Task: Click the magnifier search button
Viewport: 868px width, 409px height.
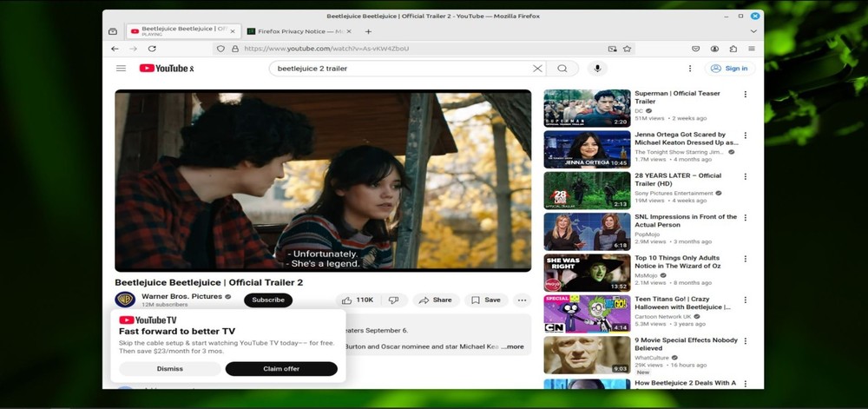Action: click(x=562, y=69)
